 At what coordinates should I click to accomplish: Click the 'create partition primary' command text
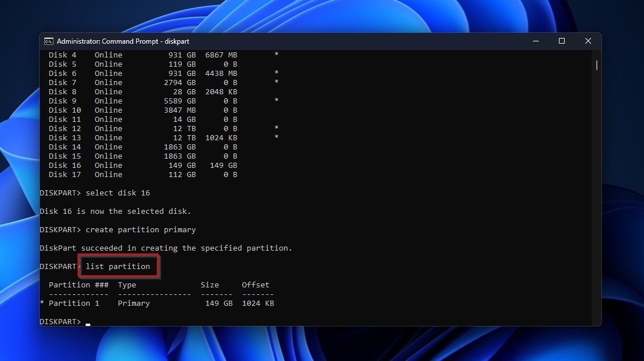click(141, 230)
